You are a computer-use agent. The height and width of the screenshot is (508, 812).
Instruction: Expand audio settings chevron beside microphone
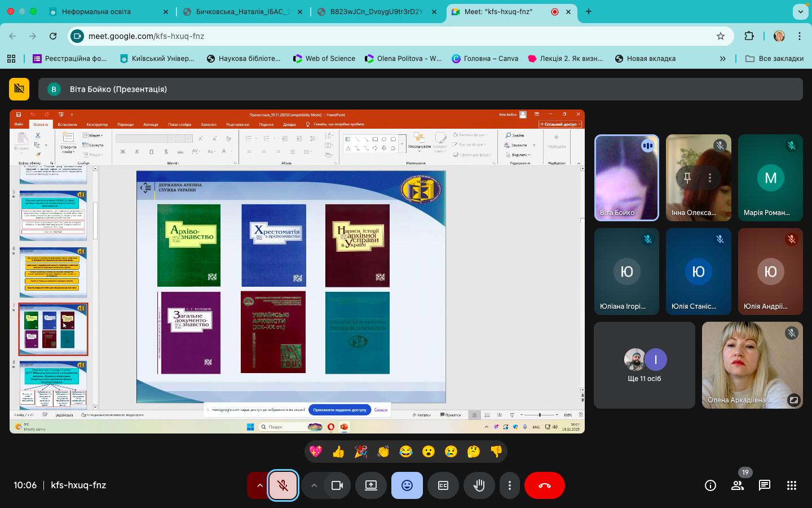coord(259,485)
